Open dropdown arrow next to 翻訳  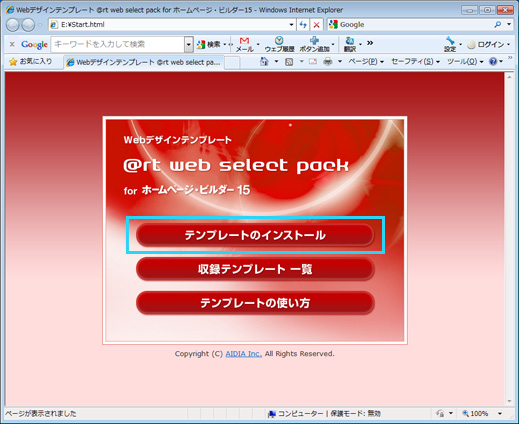pos(360,44)
